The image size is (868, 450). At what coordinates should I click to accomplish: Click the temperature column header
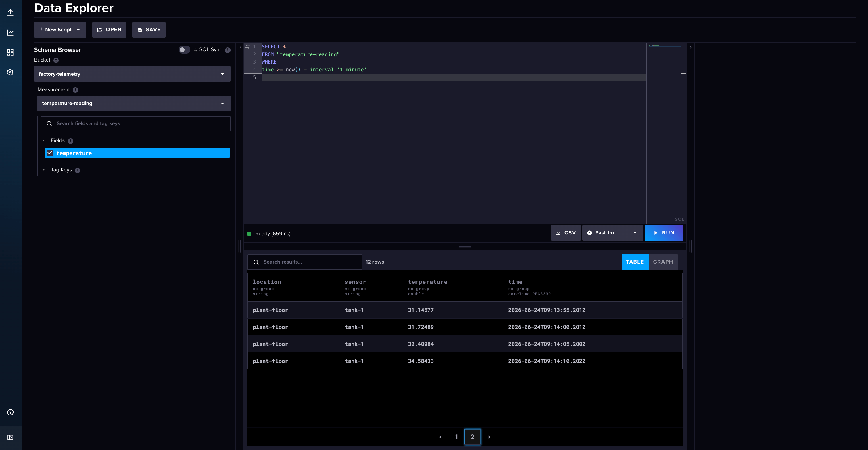click(x=427, y=282)
